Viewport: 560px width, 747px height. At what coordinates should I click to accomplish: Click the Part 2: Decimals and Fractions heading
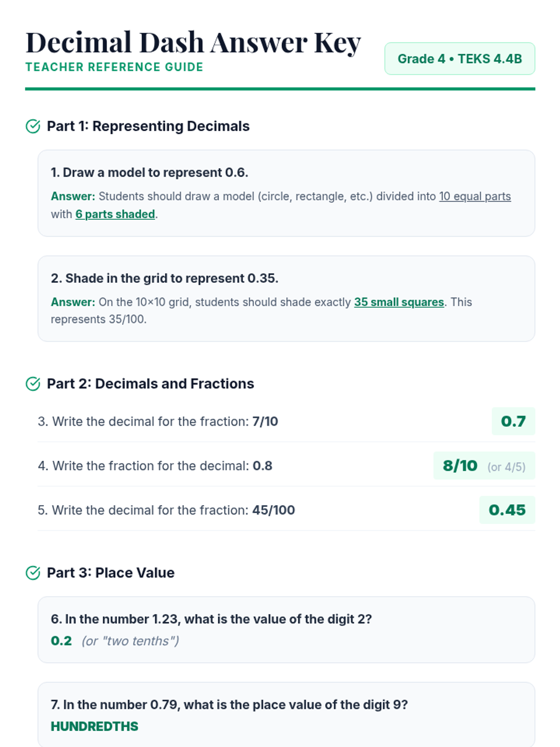coord(150,384)
